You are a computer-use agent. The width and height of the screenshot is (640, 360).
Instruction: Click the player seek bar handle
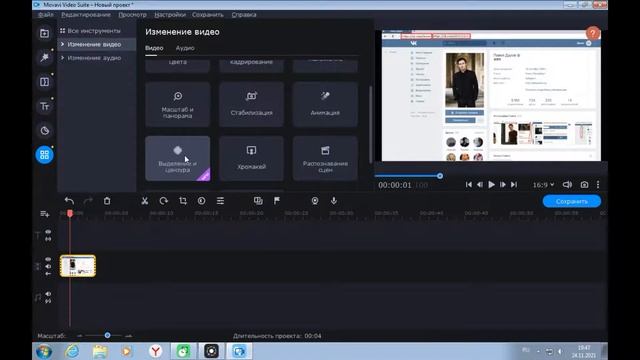pyautogui.click(x=440, y=176)
